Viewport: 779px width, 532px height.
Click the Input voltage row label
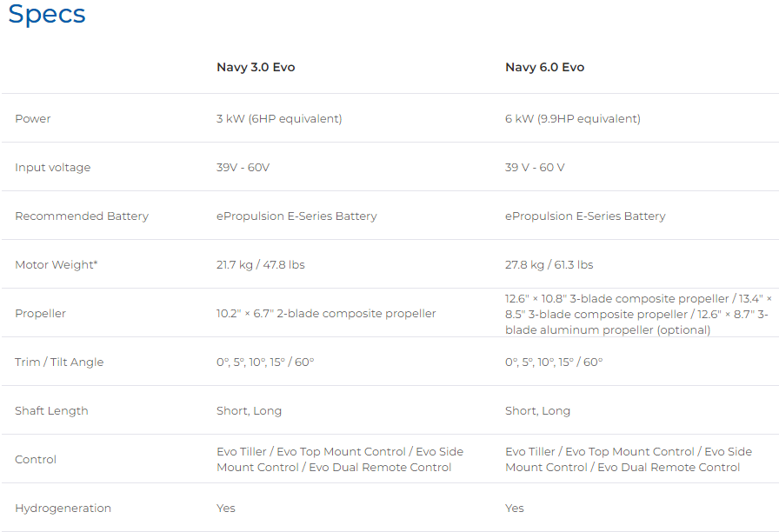52,167
